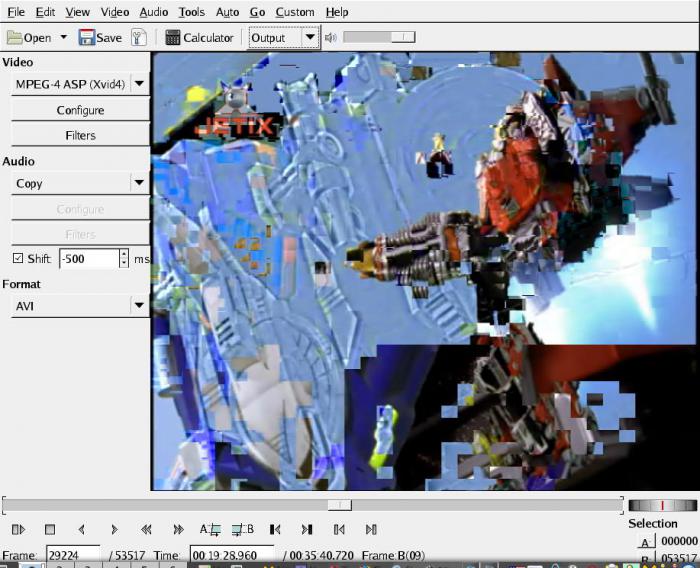Open the Tools menu
This screenshot has width=700, height=568.
click(192, 12)
